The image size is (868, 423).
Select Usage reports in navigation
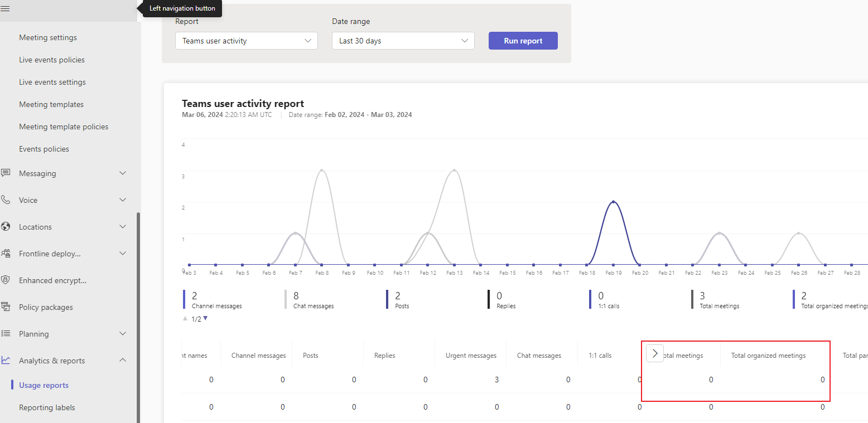(44, 385)
